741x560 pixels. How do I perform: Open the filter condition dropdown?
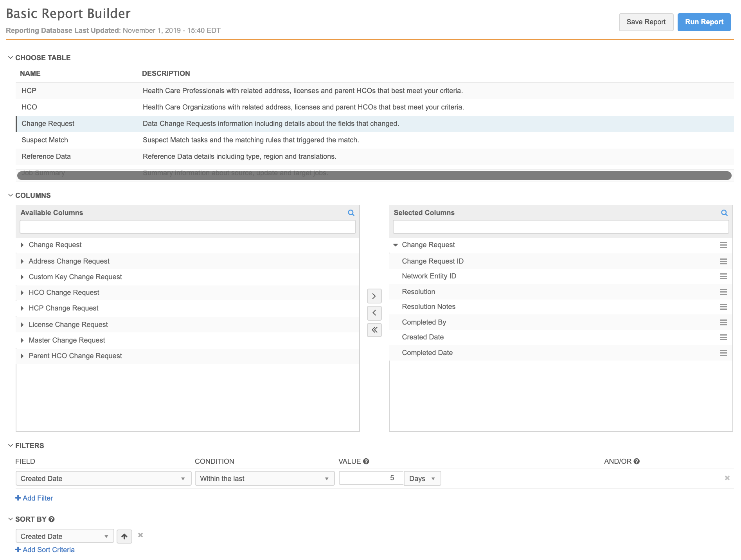coord(264,478)
